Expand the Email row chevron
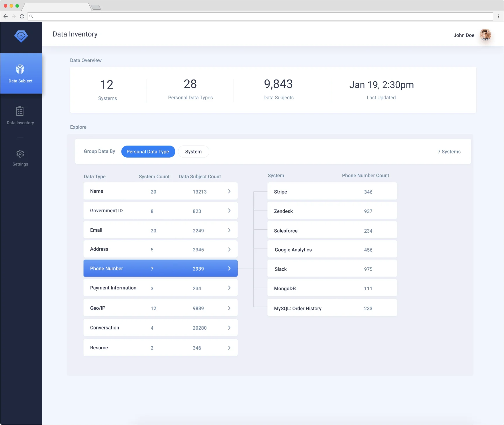The image size is (504, 425). coord(229,230)
